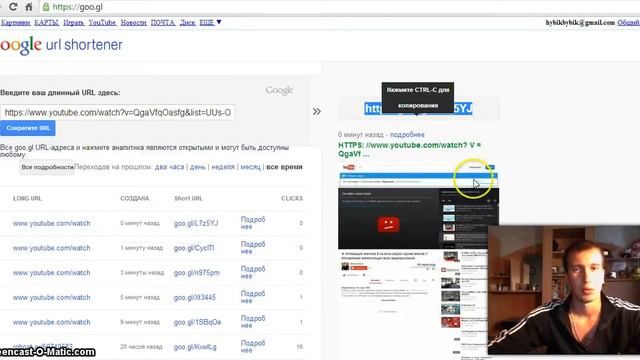Open long URL in goo.gl/1SBqOe row

pos(51,322)
